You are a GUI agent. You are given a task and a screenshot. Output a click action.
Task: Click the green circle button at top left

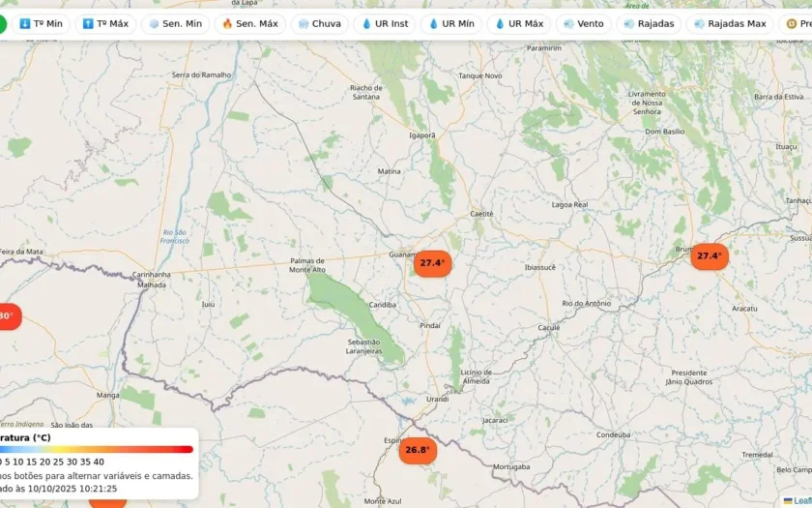[2, 24]
